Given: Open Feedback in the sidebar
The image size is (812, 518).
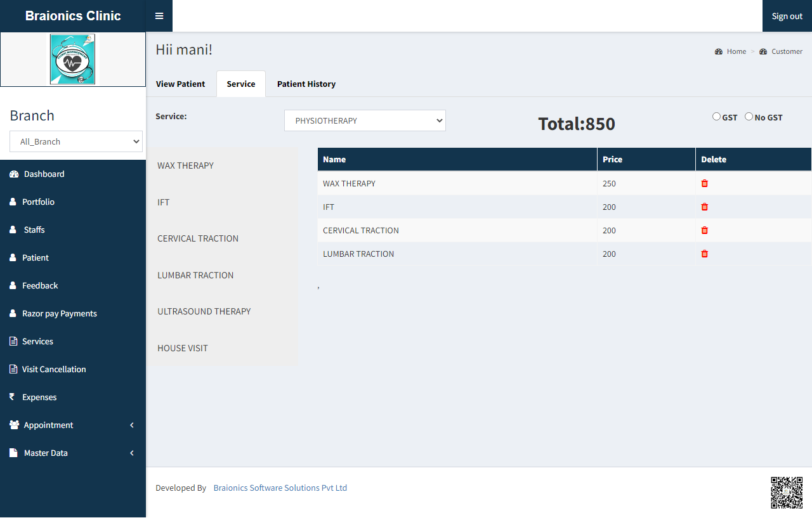Looking at the screenshot, I should tap(73, 285).
